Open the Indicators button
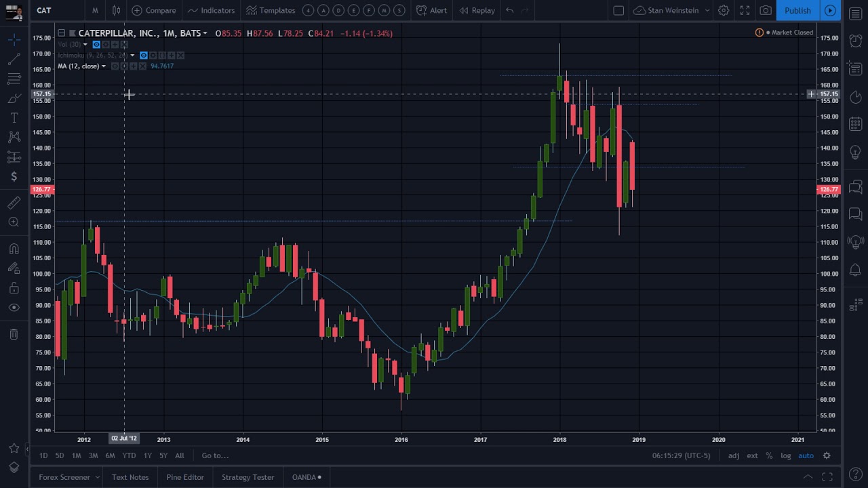 tap(211, 10)
